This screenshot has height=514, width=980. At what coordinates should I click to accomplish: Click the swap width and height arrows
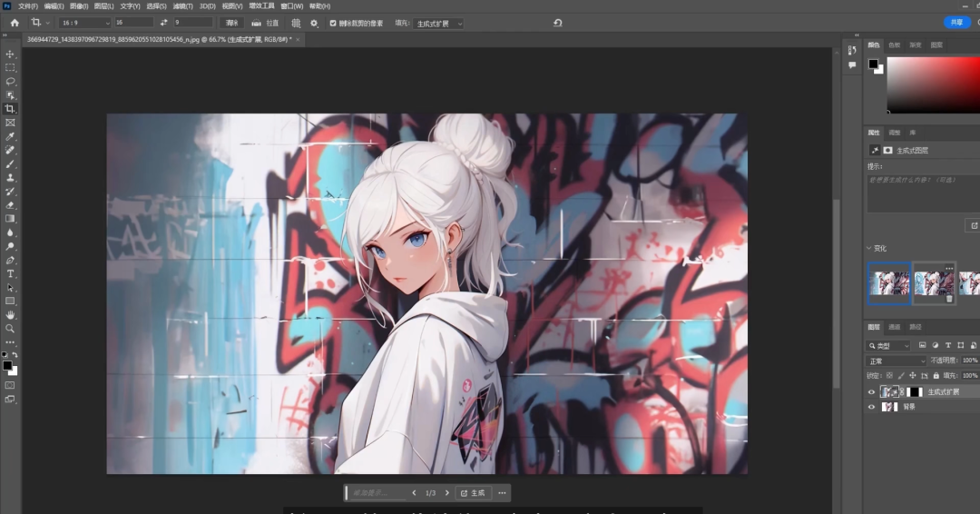163,23
